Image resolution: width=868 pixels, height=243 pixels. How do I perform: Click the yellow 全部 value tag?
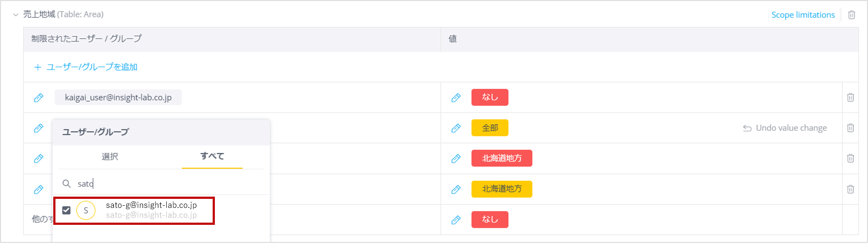[490, 128]
